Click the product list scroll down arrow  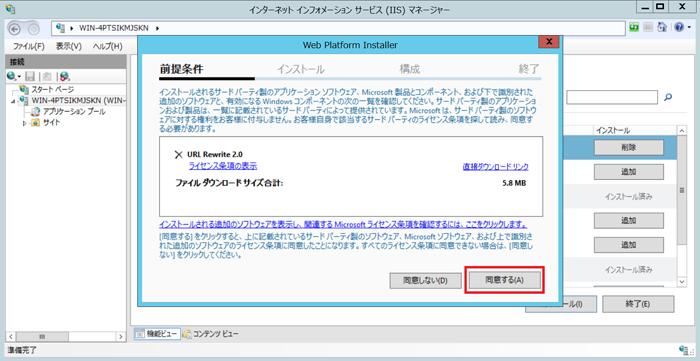click(682, 281)
